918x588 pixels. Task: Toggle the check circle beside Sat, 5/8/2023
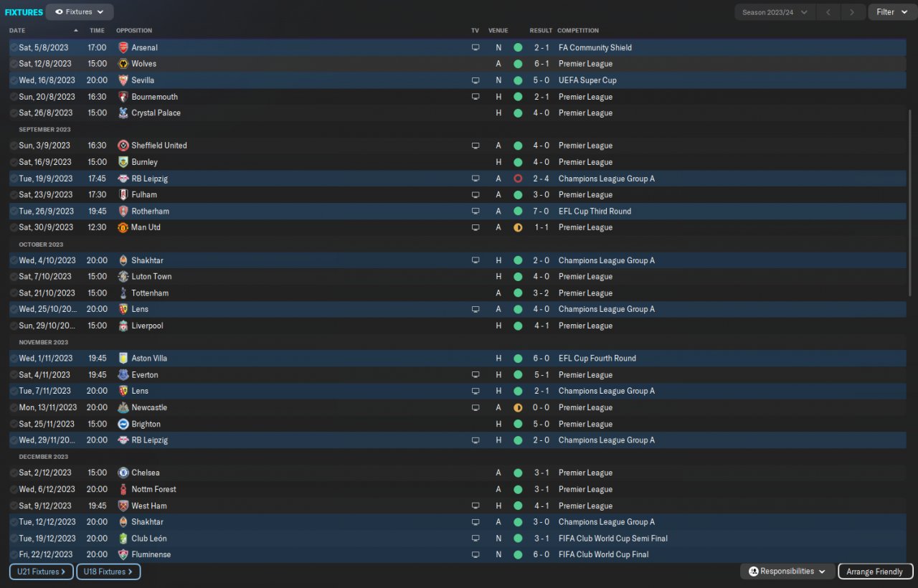point(14,47)
